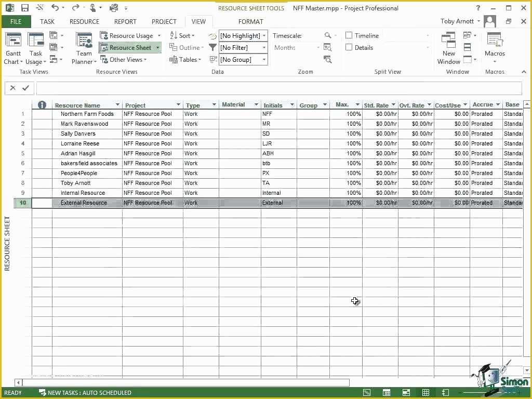This screenshot has width=532, height=399.
Task: Click the entry bar text field
Action: 279,88
